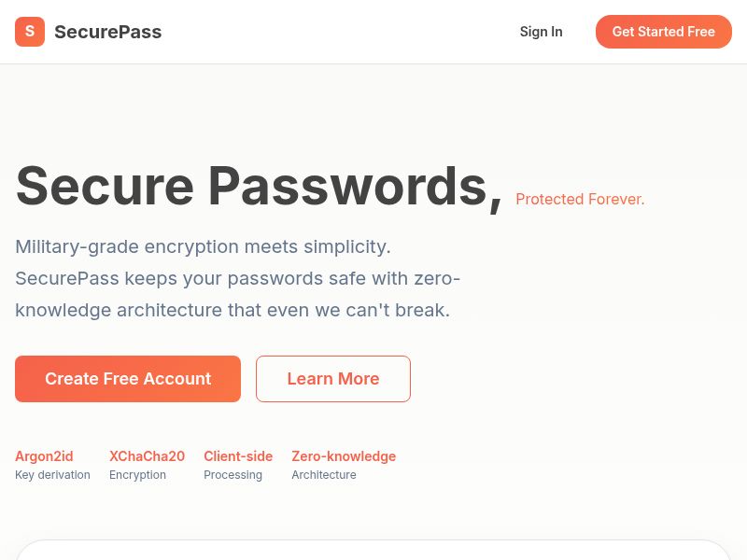This screenshot has width=747, height=560.
Task: Click the Key derivation label
Action: click(x=52, y=475)
